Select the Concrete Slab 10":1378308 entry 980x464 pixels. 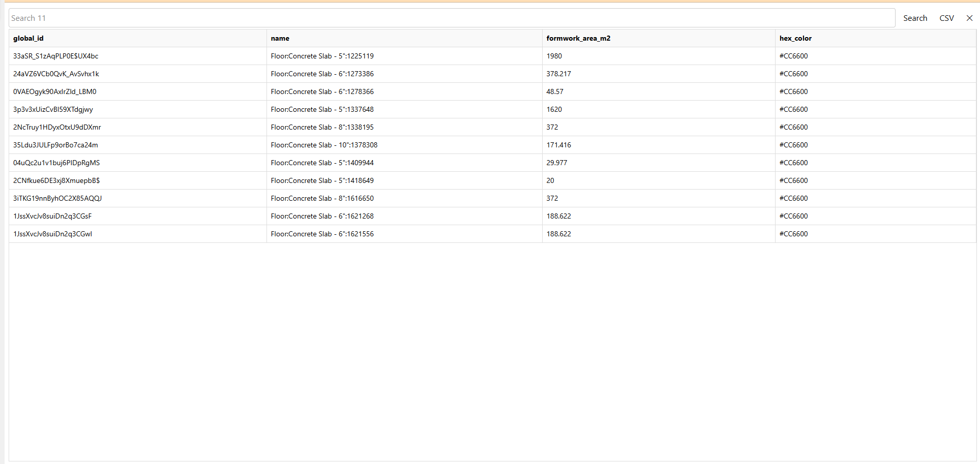coord(324,145)
